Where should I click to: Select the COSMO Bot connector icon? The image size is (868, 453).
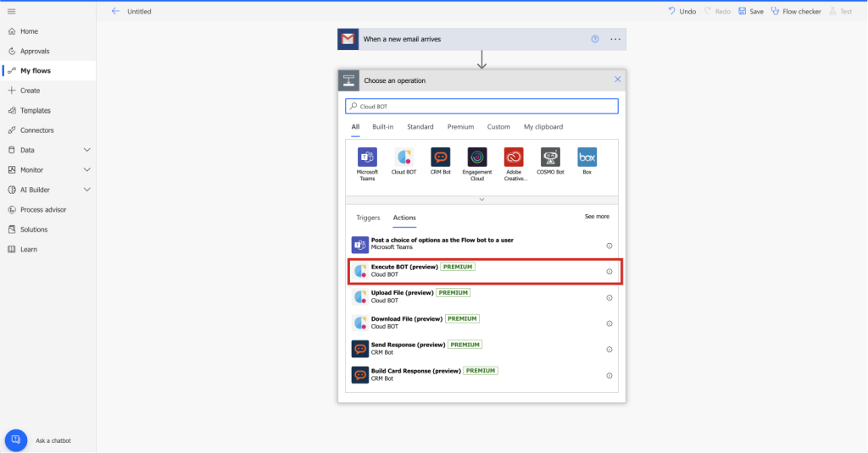coord(550,157)
